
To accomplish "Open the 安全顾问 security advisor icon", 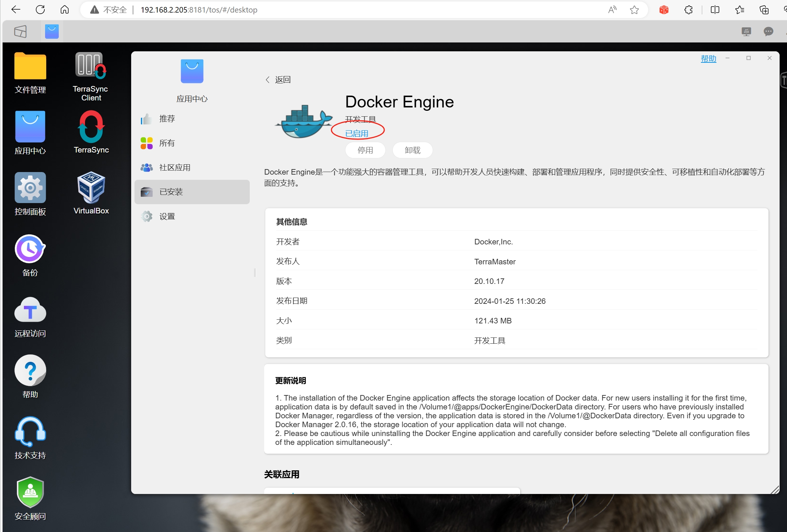I will [x=30, y=492].
